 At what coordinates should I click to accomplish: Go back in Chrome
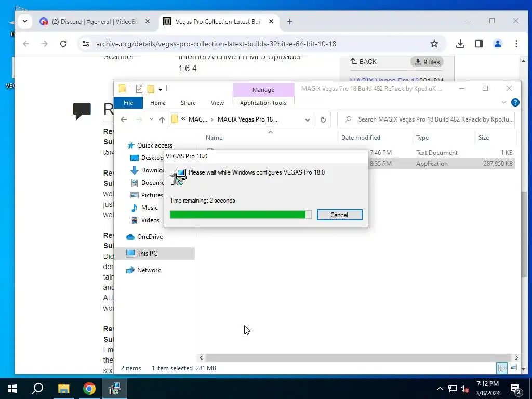click(x=26, y=44)
